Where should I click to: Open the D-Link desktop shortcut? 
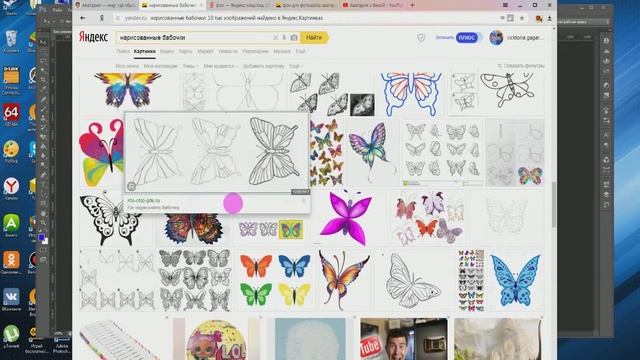pyautogui.click(x=11, y=80)
